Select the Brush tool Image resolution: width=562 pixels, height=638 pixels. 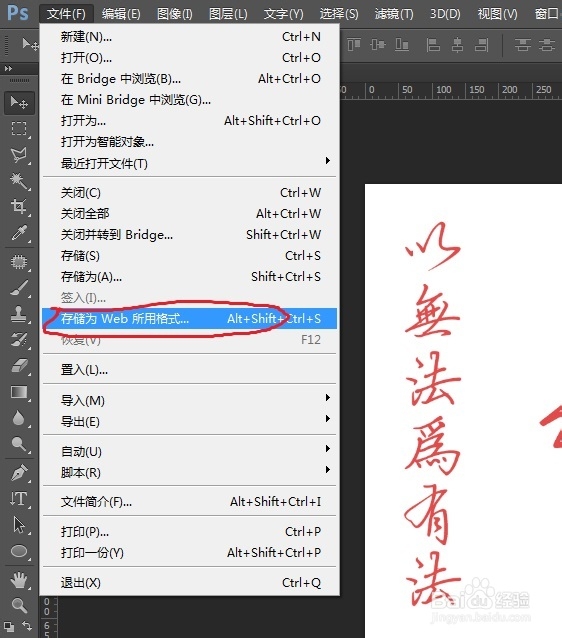pos(19,288)
